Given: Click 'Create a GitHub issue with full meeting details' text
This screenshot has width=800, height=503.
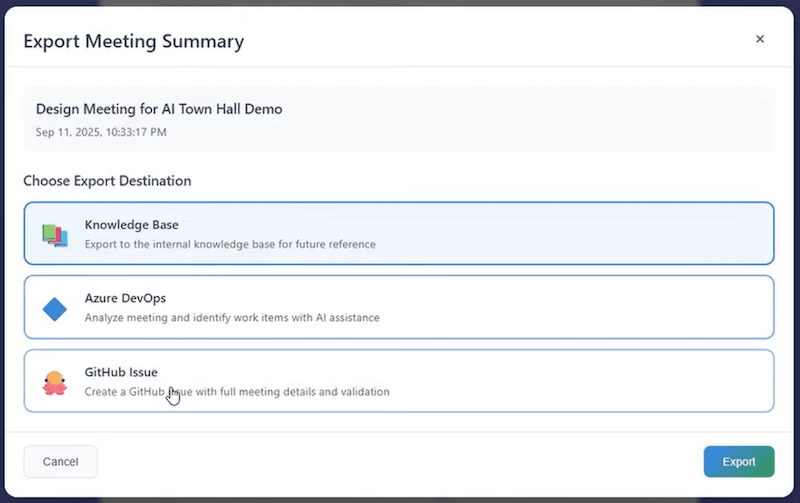Looking at the screenshot, I should (237, 392).
